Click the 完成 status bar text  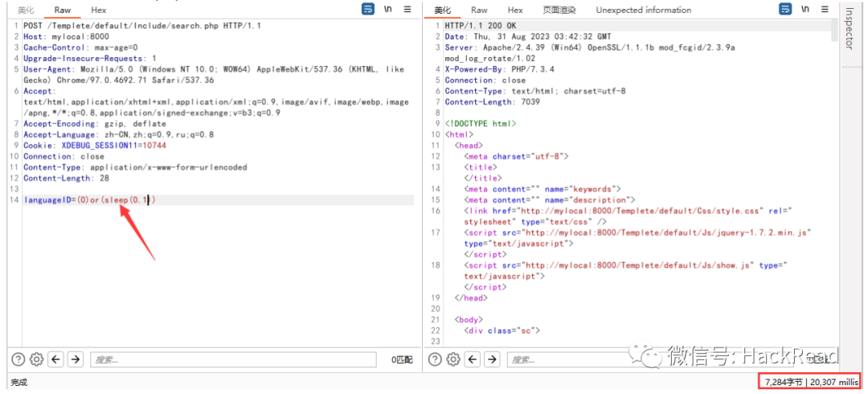click(x=18, y=383)
